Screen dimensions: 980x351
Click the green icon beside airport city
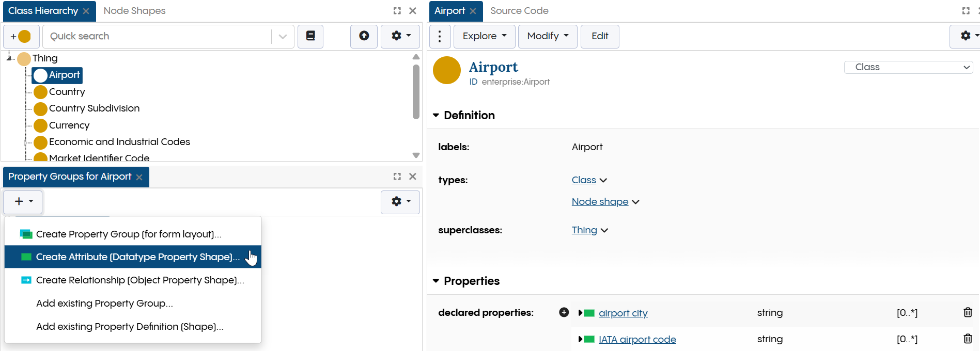point(589,313)
